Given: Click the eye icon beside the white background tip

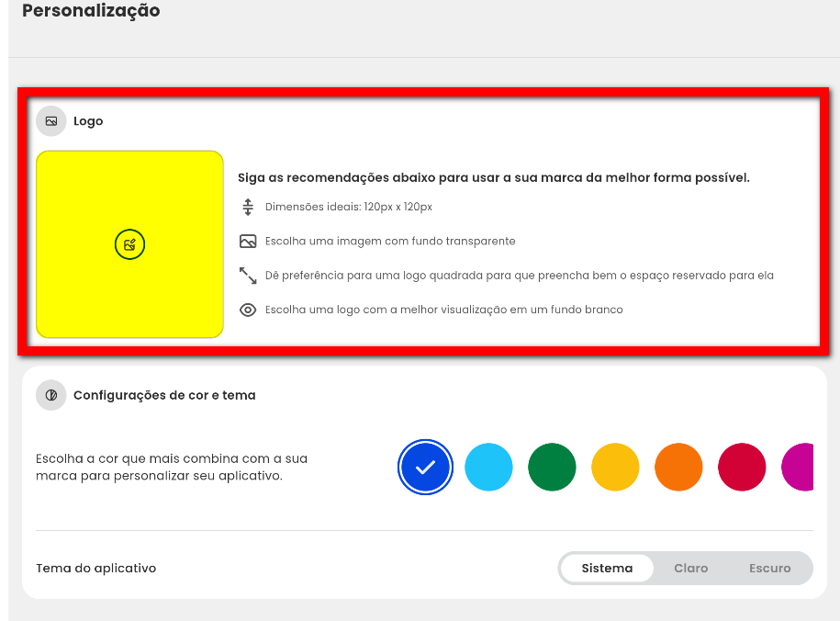Looking at the screenshot, I should [x=247, y=310].
